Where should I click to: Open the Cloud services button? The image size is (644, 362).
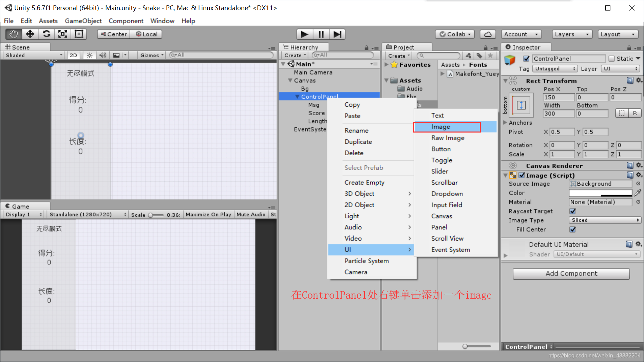point(488,34)
